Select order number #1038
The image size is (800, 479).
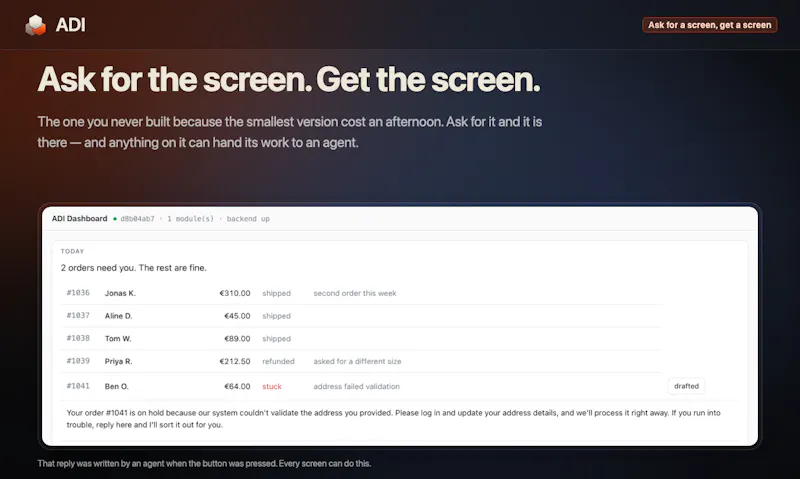click(x=78, y=338)
